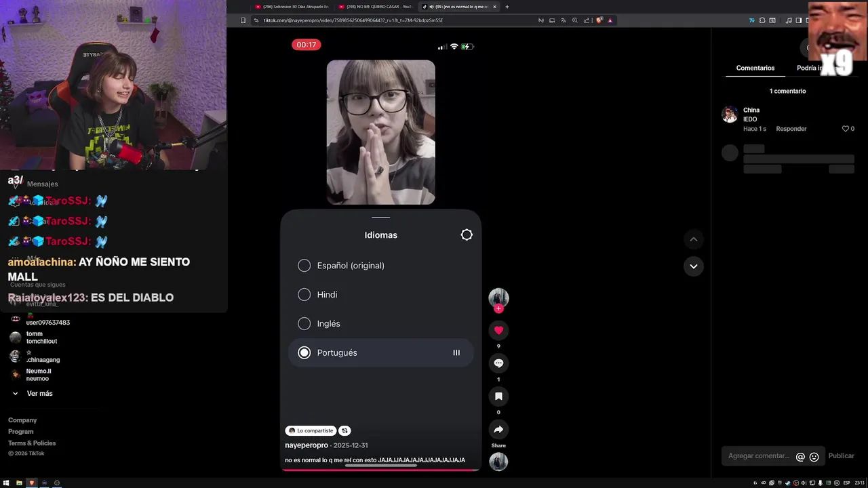Screen dimensions: 868x488
Task: Insert a mention with the @ icon
Action: pos(800,457)
